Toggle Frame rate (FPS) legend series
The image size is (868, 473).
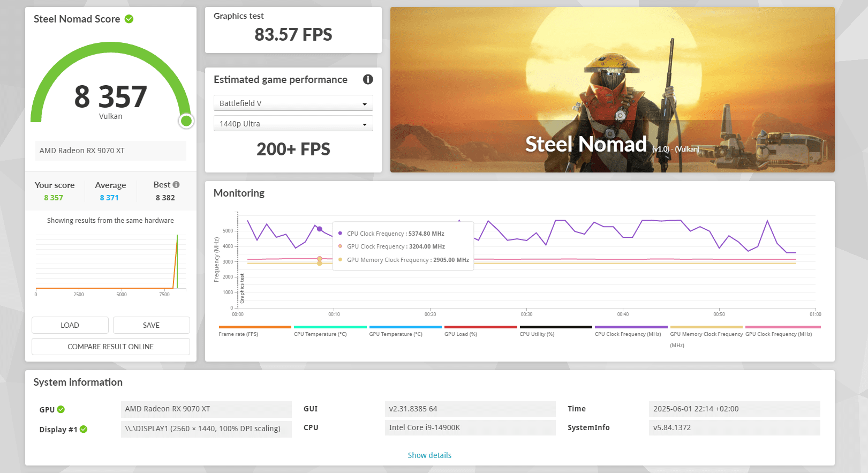[238, 334]
